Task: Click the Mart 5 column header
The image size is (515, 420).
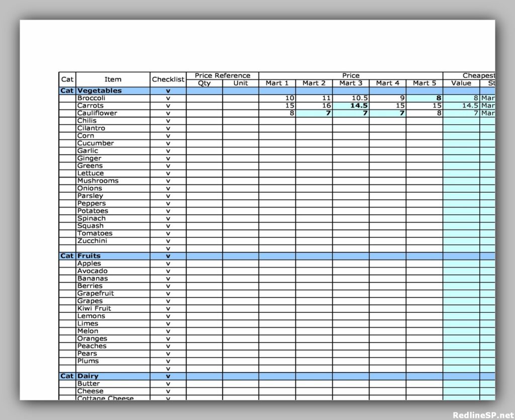Action: pos(424,83)
